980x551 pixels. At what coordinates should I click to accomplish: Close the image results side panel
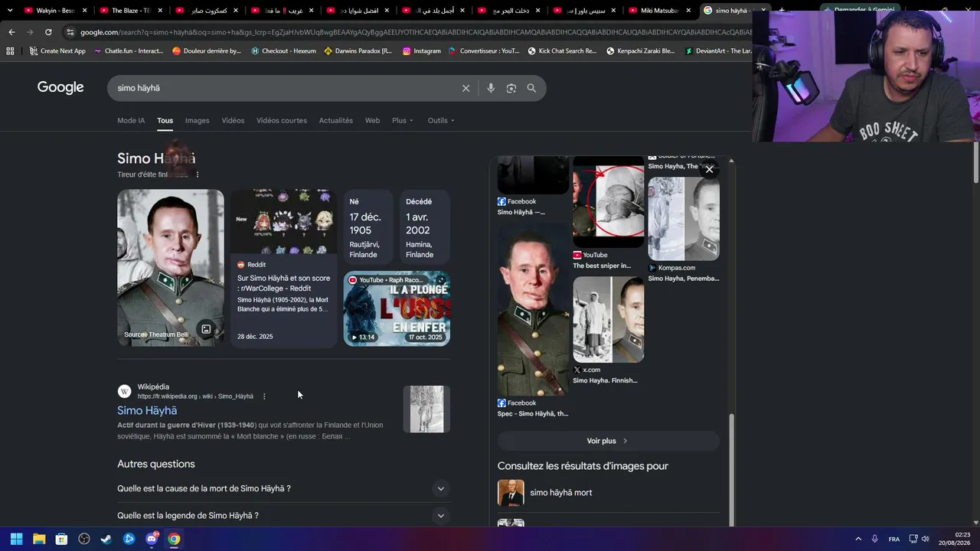tap(710, 170)
